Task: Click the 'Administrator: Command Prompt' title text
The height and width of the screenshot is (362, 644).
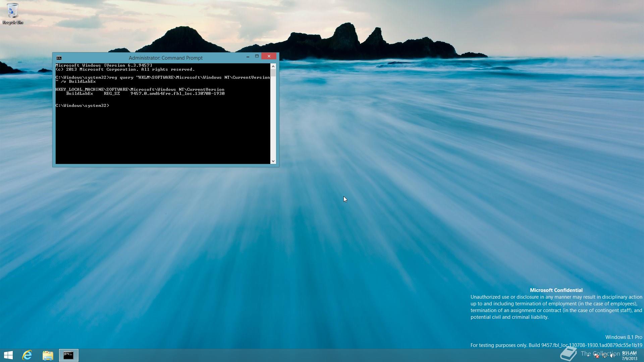Action: (x=166, y=58)
